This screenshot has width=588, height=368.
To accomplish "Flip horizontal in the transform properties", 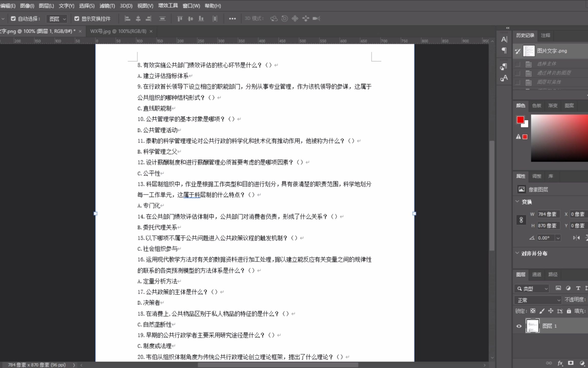I will (x=576, y=238).
